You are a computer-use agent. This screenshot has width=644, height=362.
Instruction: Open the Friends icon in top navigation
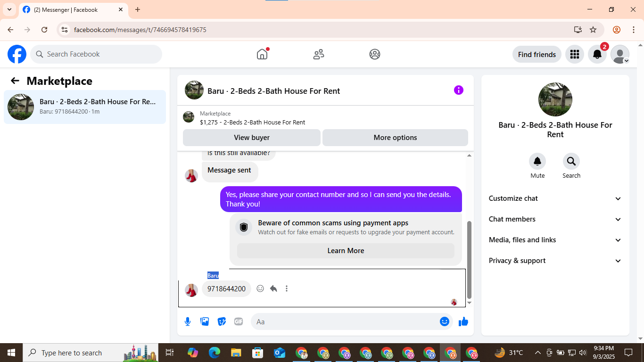(319, 54)
